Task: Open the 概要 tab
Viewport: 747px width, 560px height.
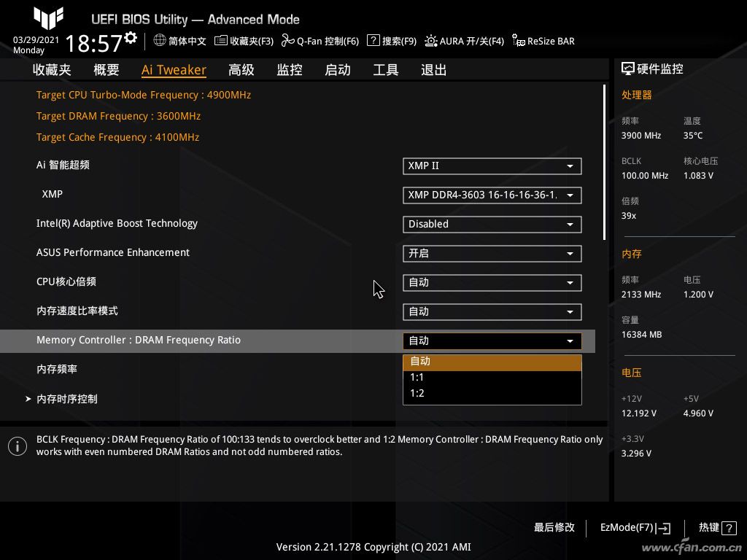Action: pyautogui.click(x=107, y=70)
